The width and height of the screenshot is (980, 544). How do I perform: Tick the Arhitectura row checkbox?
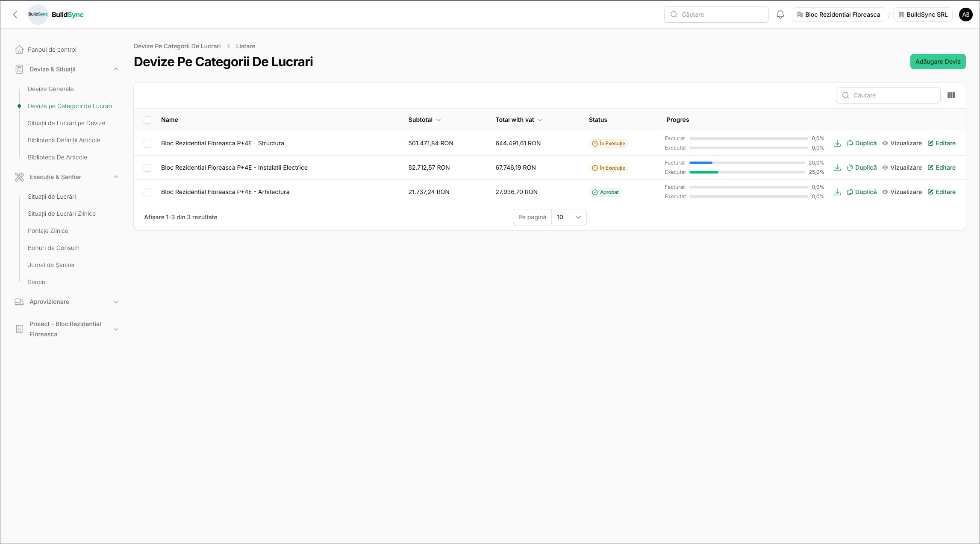coord(148,192)
